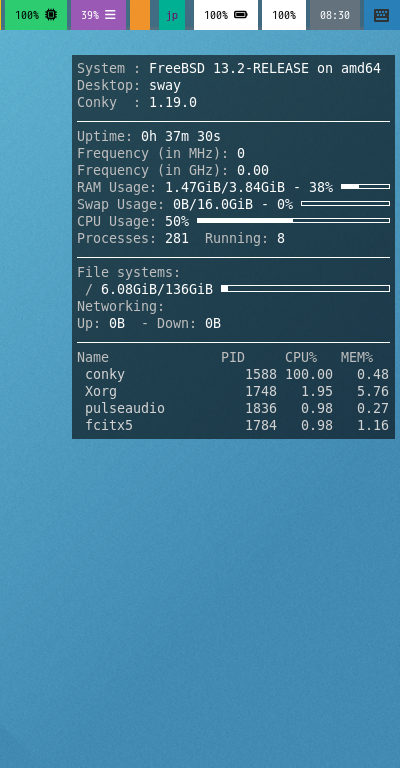400x768 pixels.
Task: Click the second 100% white module
Action: click(x=284, y=15)
